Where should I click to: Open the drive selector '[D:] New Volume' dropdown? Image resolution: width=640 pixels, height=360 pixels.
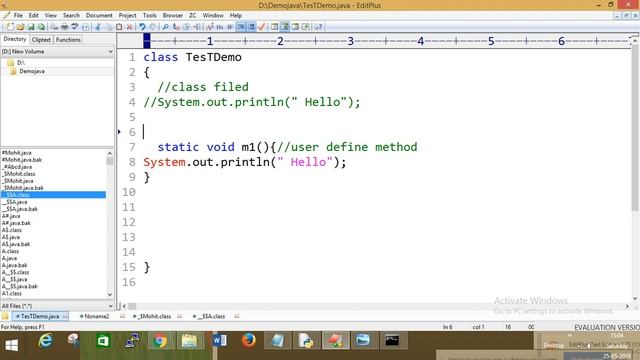(57, 51)
